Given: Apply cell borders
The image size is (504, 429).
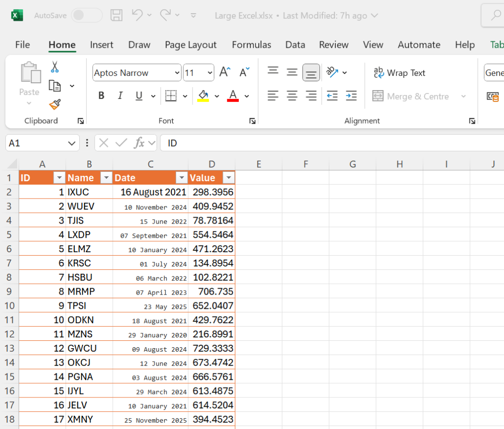Looking at the screenshot, I should tap(171, 96).
